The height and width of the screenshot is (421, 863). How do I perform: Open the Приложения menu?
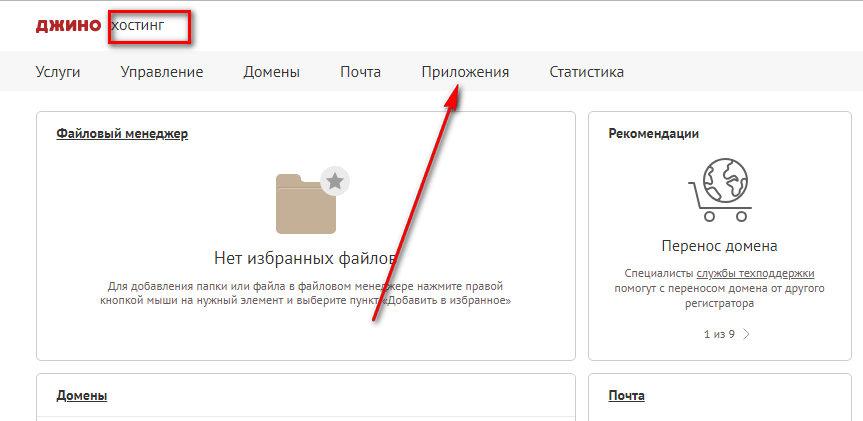[465, 72]
